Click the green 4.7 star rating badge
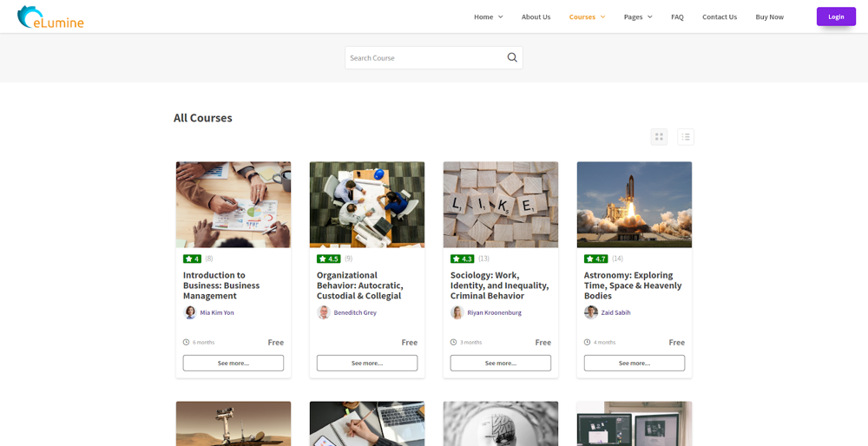868x446 pixels. (x=595, y=259)
